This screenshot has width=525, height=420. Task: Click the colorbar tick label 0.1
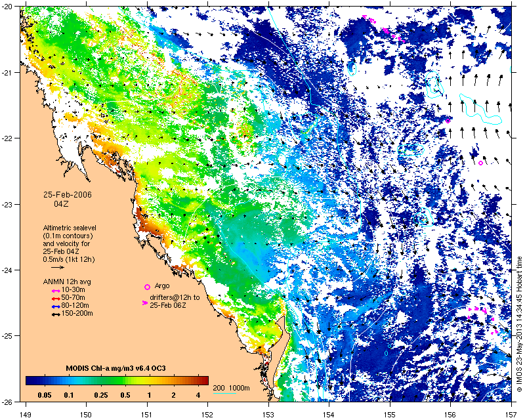69,395
